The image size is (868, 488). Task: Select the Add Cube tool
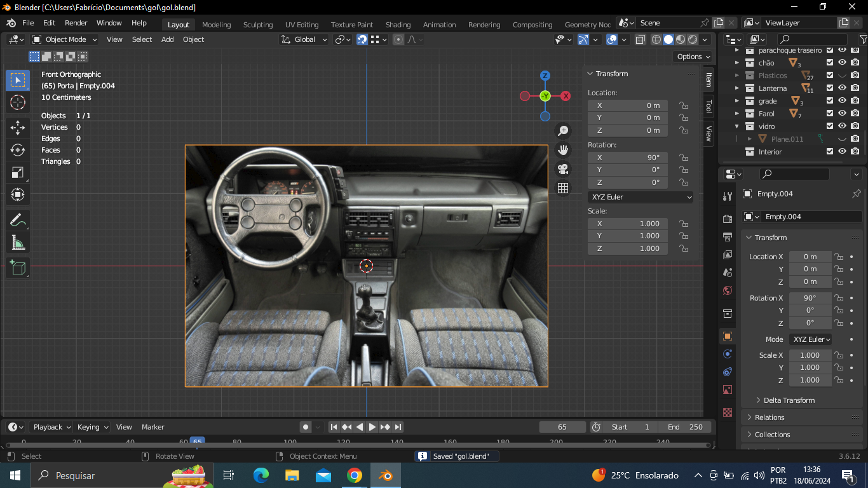(18, 268)
